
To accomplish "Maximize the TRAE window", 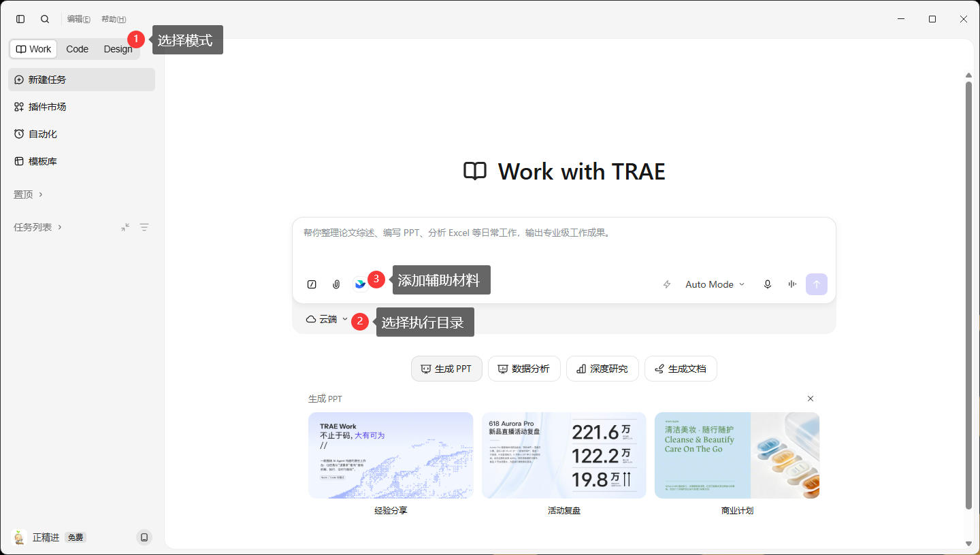I will point(932,19).
